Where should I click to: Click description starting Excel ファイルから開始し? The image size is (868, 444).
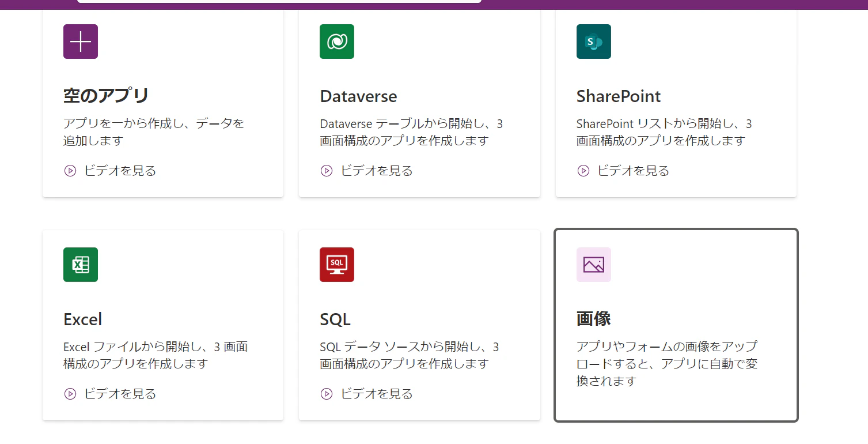point(156,355)
